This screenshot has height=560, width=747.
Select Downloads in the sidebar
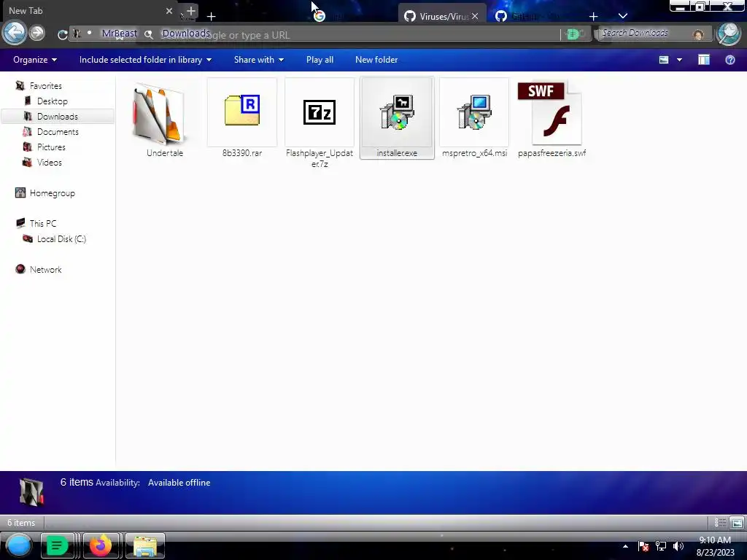tap(57, 116)
